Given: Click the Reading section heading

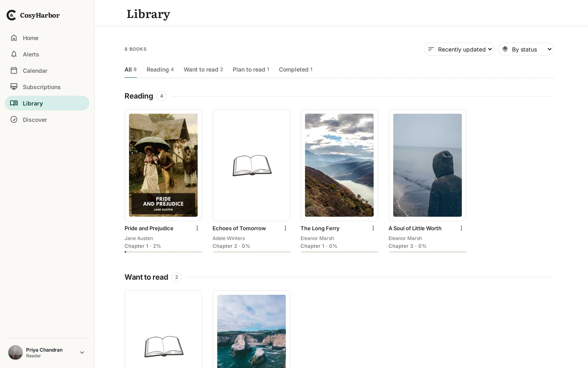Looking at the screenshot, I should point(139,96).
